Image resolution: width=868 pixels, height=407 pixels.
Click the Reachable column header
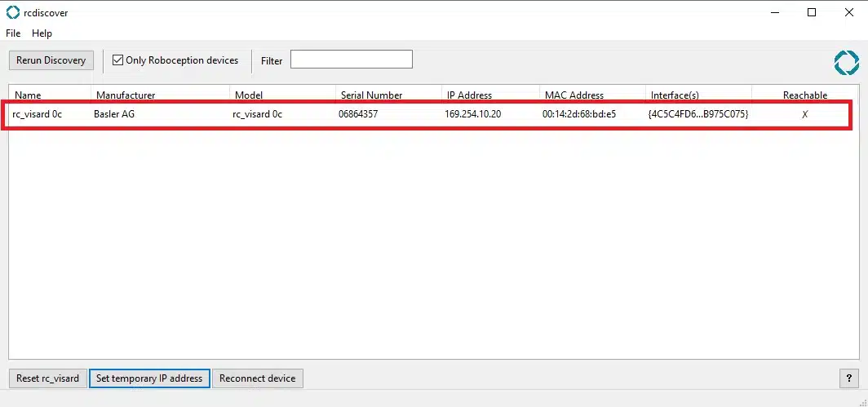click(x=804, y=95)
